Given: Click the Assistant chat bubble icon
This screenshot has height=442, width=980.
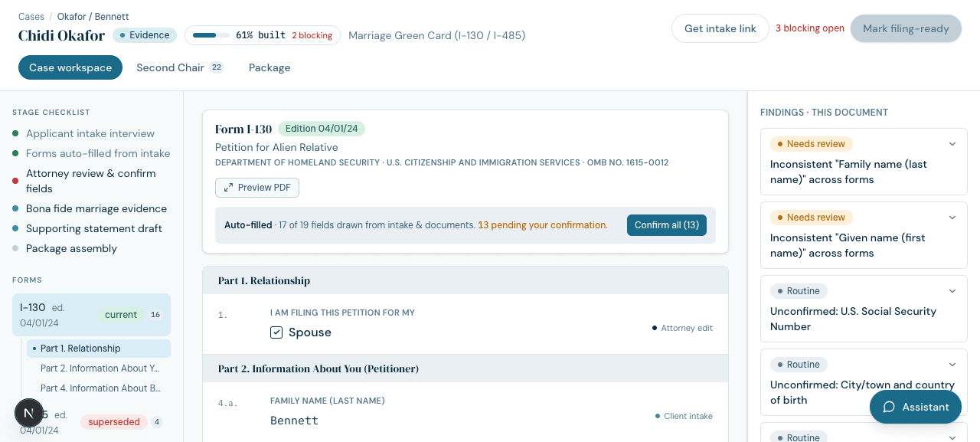Looking at the screenshot, I should pyautogui.click(x=889, y=407).
